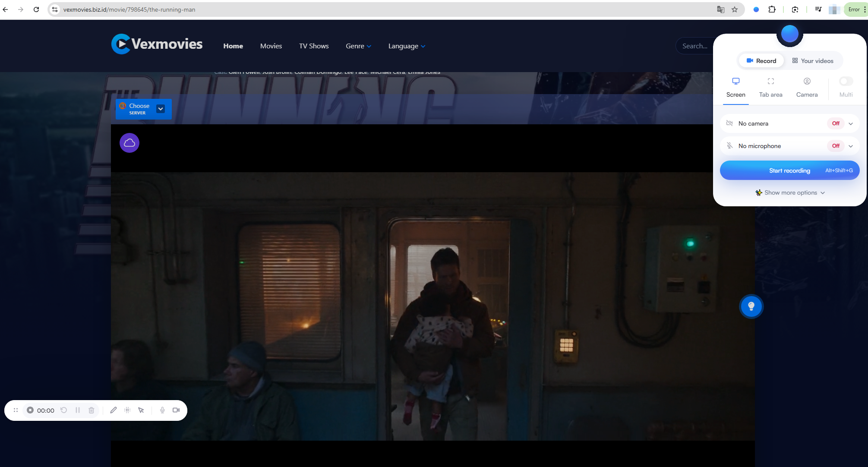Open the Choose Server dropdown
This screenshot has width=868, height=467.
point(161,109)
